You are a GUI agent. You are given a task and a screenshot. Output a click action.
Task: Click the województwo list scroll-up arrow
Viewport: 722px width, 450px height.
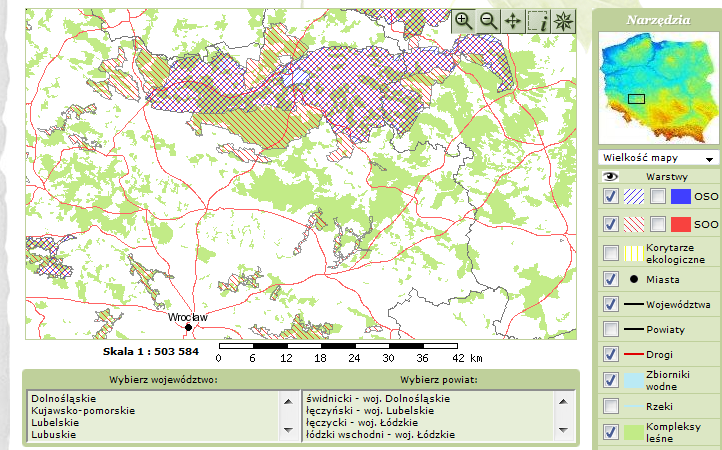tap(289, 402)
